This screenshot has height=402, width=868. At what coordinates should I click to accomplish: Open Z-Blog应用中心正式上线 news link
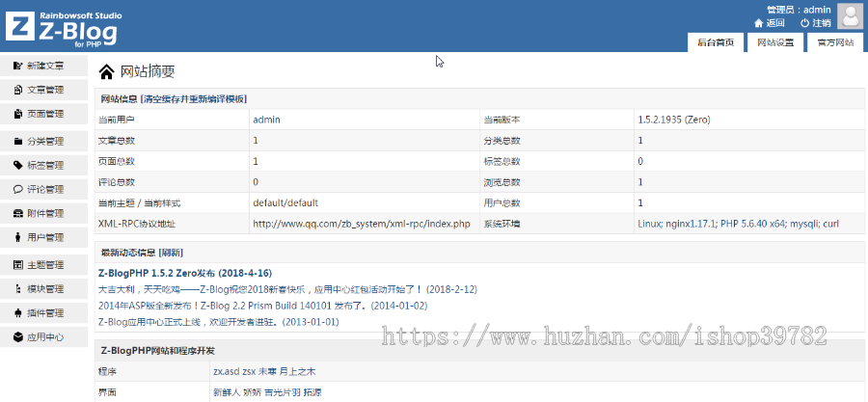[218, 321]
